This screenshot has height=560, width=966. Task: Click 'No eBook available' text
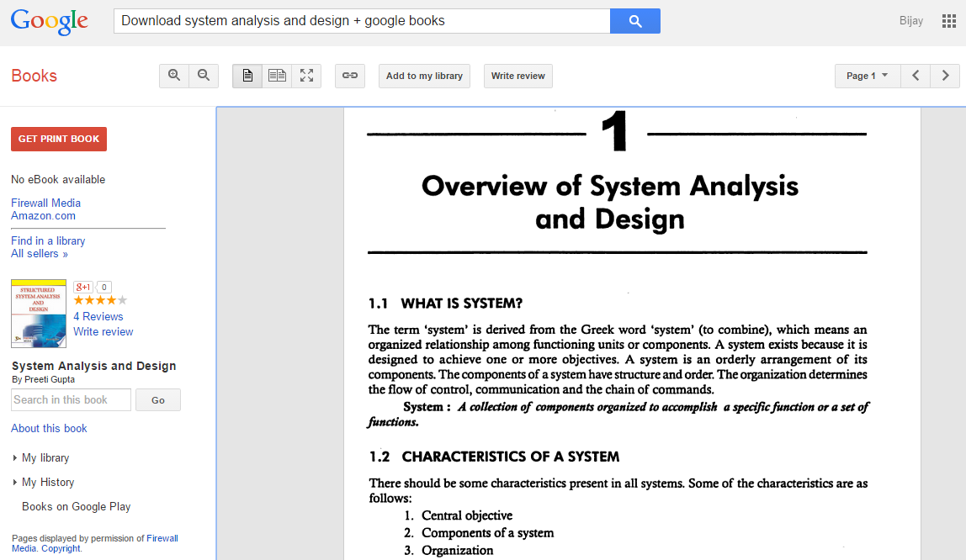pyautogui.click(x=58, y=179)
